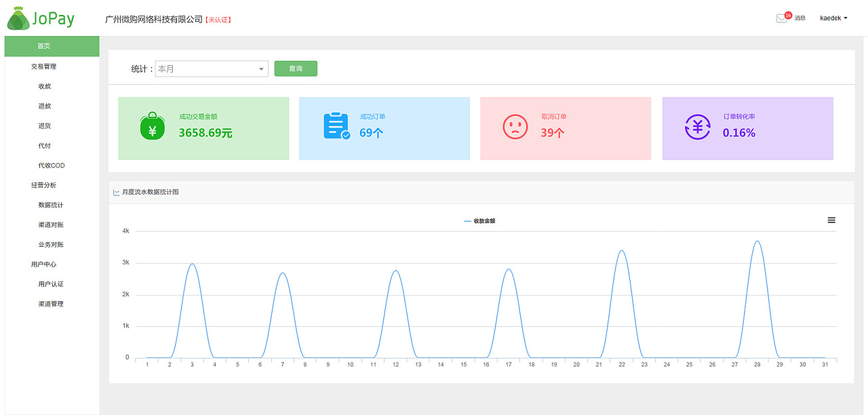Screen dimensions: 868x415
Task: Click the 月度流水数据统计图 chart title
Action: 151,193
